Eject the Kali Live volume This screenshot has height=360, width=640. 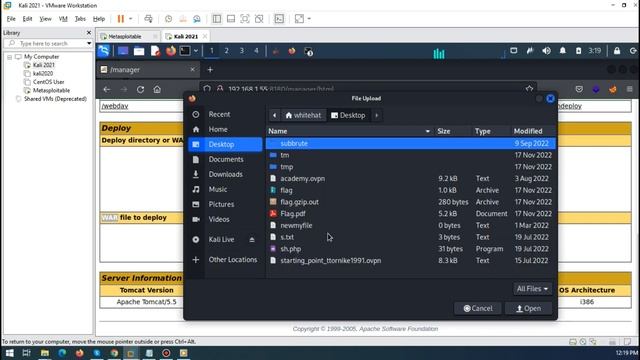252,240
